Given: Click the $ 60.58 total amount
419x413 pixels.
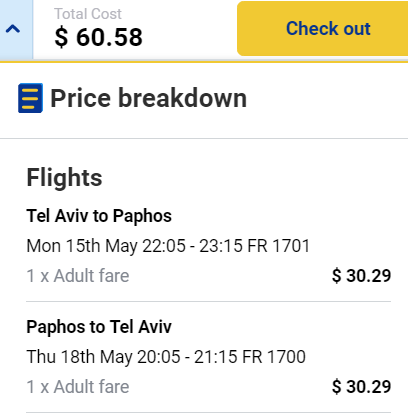Looking at the screenshot, I should (99, 37).
